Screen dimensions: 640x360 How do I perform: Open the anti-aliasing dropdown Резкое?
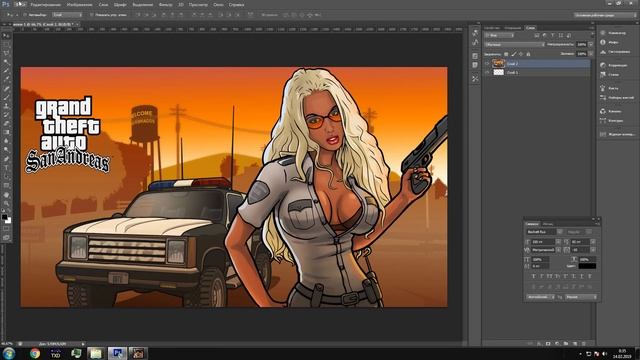click(581, 297)
